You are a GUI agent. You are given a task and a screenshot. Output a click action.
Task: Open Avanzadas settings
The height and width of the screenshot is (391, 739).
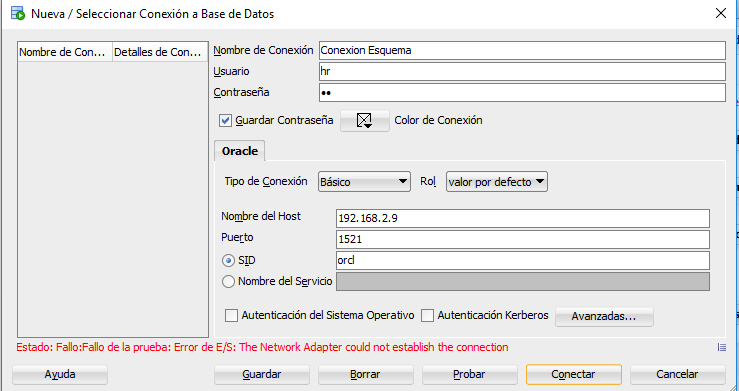pyautogui.click(x=604, y=317)
